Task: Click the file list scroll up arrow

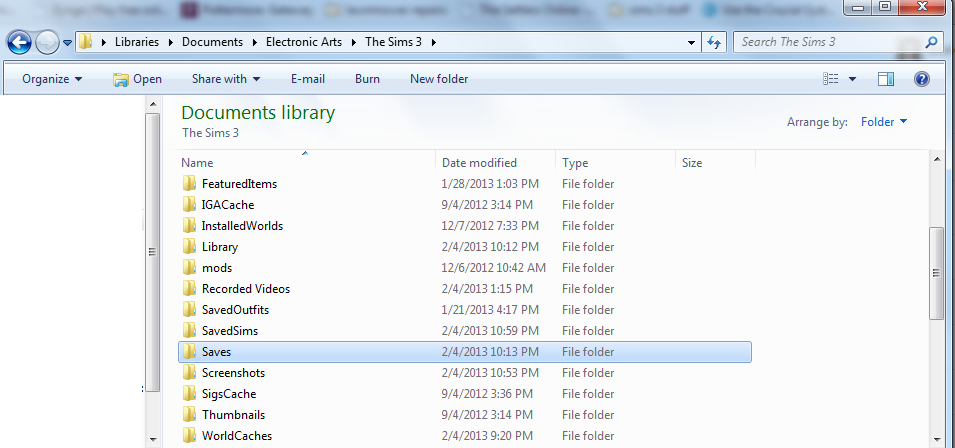Action: tap(937, 158)
